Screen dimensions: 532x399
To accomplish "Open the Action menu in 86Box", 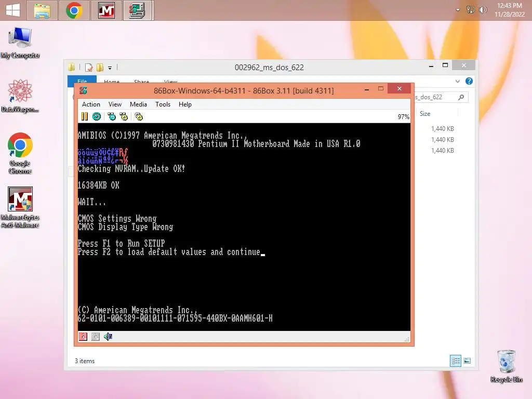I will pos(91,104).
